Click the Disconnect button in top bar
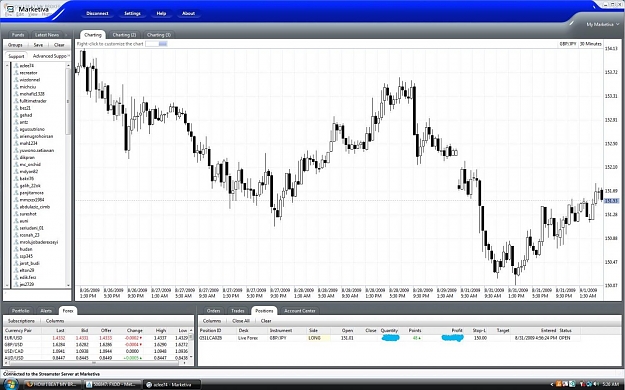This screenshot has width=625, height=390. pos(97,14)
